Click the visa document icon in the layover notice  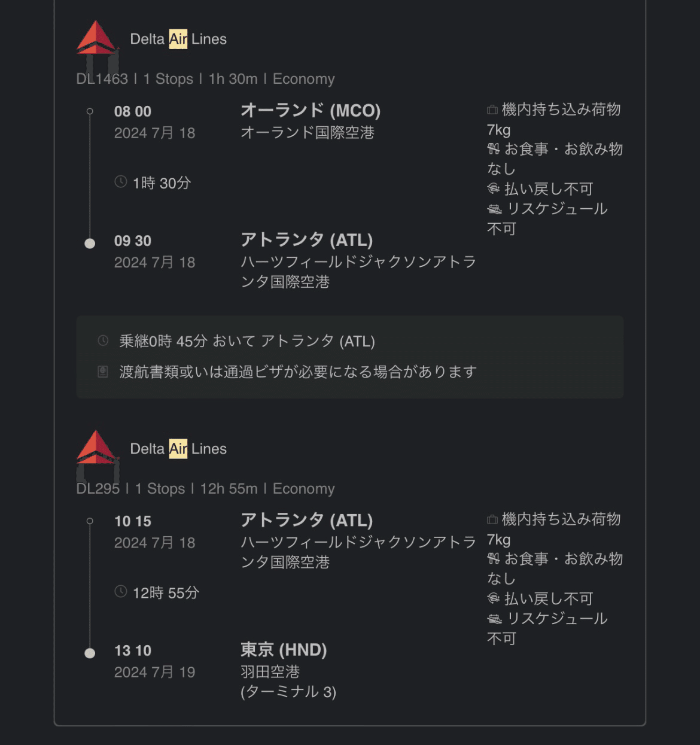click(102, 371)
